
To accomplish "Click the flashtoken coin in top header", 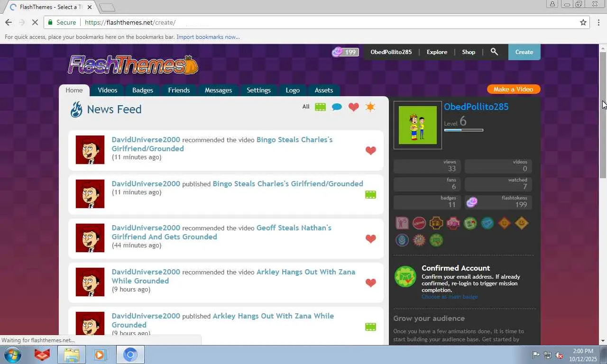I will 337,52.
